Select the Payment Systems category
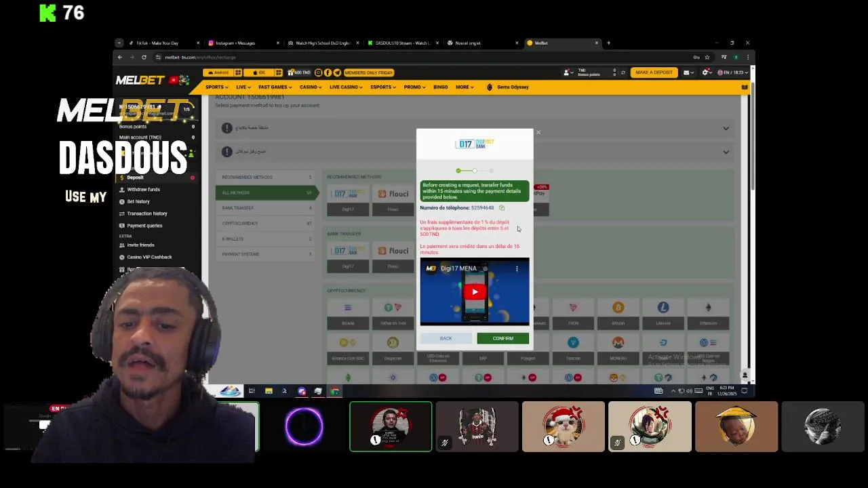This screenshot has height=488, width=868. tap(267, 254)
